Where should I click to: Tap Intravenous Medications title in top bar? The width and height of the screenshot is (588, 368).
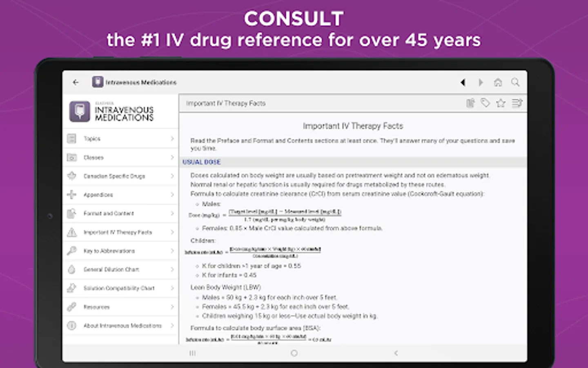pos(141,82)
